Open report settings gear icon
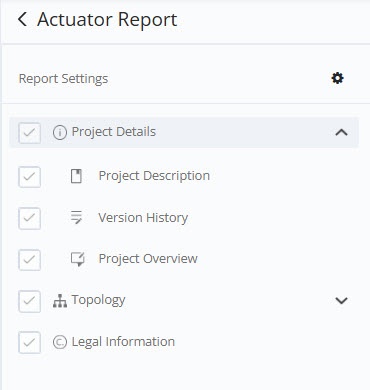The height and width of the screenshot is (390, 370). point(337,78)
